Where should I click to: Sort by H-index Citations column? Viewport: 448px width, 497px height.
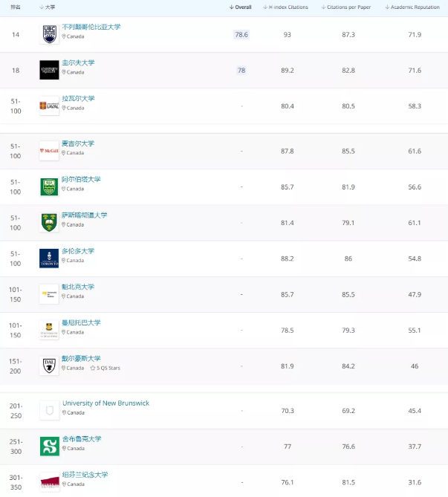[x=286, y=7]
